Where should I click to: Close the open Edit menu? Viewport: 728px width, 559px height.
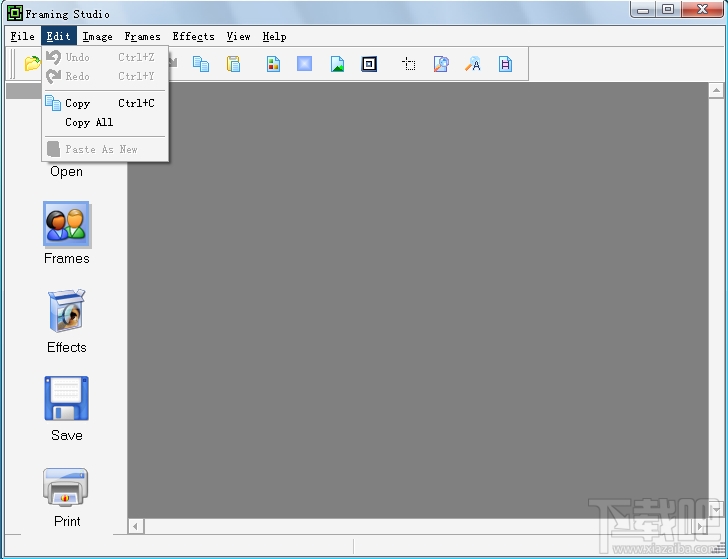[58, 36]
